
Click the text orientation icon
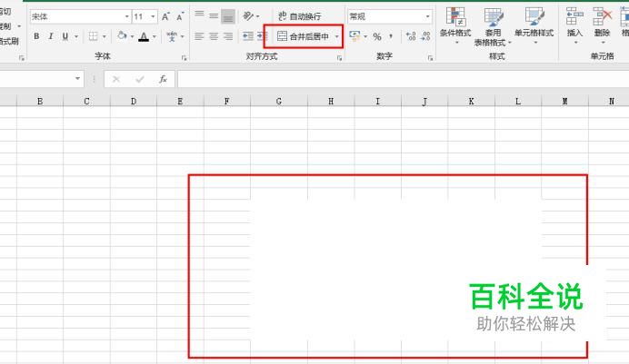coord(249,16)
